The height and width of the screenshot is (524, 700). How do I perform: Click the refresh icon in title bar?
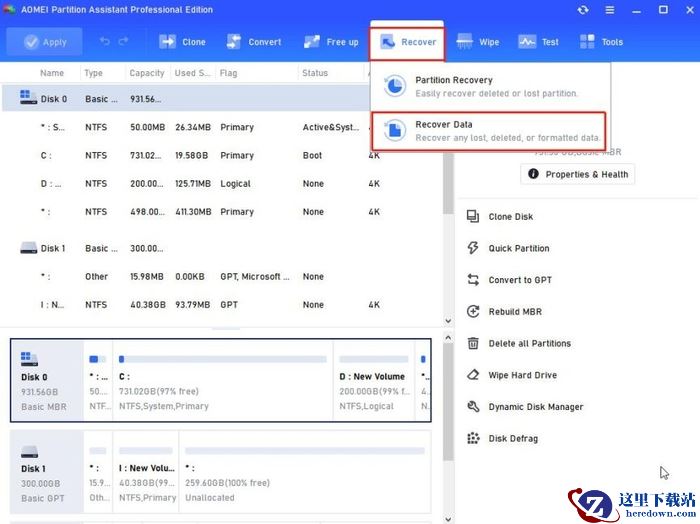[x=583, y=10]
